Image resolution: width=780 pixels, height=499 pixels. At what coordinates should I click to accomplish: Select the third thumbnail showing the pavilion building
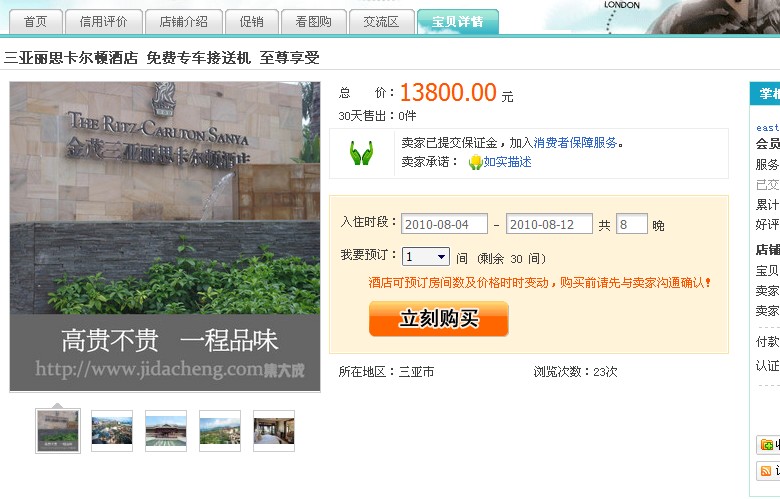pyautogui.click(x=166, y=430)
